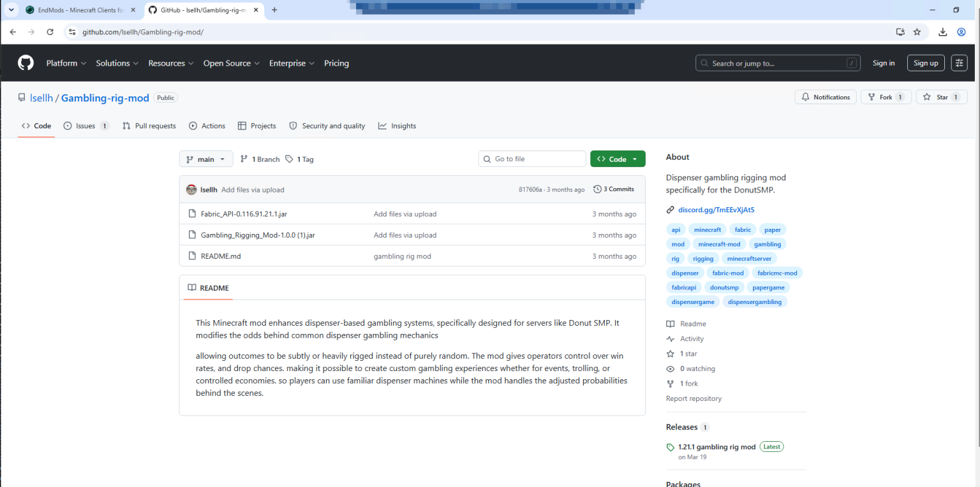Click the lsellh commit author avatar

click(x=191, y=189)
